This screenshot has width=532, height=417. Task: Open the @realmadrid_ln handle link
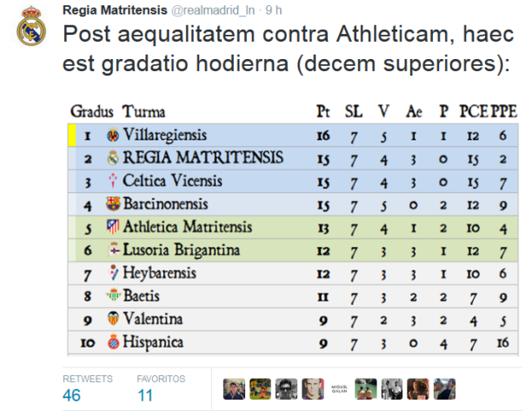coord(213,10)
